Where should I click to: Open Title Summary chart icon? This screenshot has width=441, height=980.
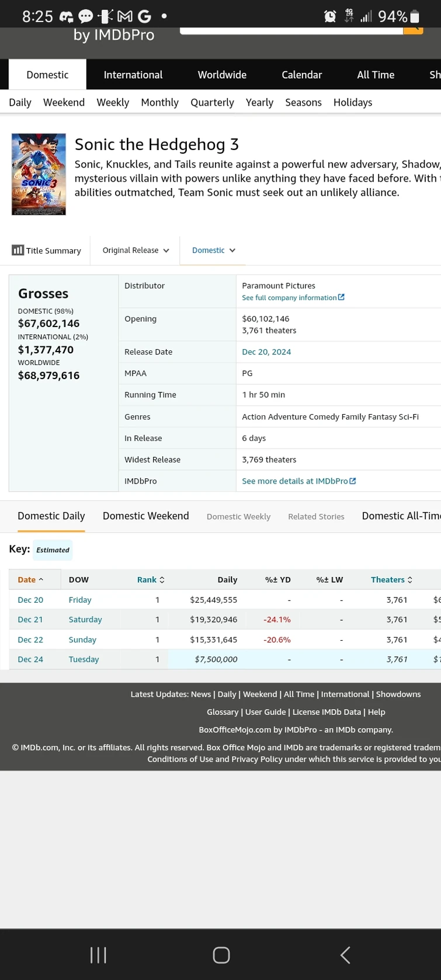(18, 250)
